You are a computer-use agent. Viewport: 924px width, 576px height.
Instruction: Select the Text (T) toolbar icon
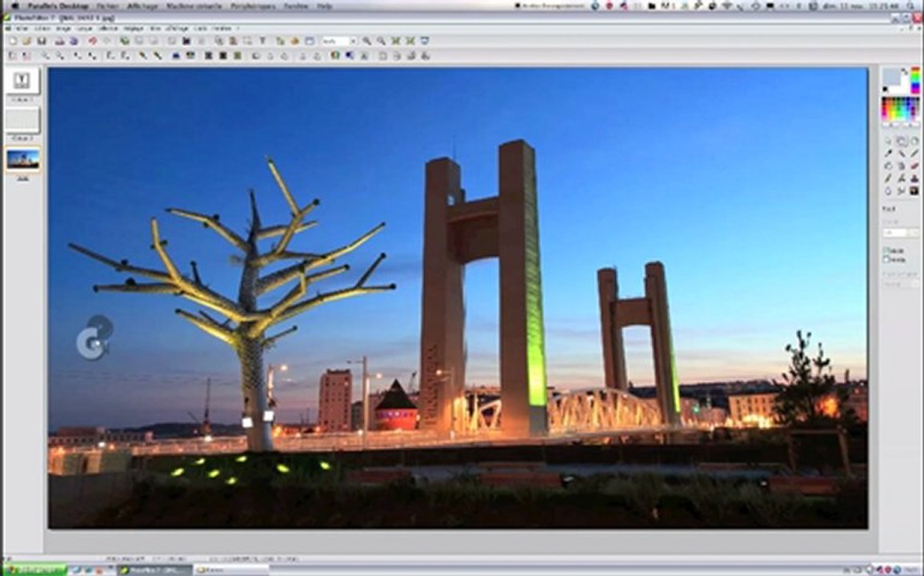tap(262, 42)
